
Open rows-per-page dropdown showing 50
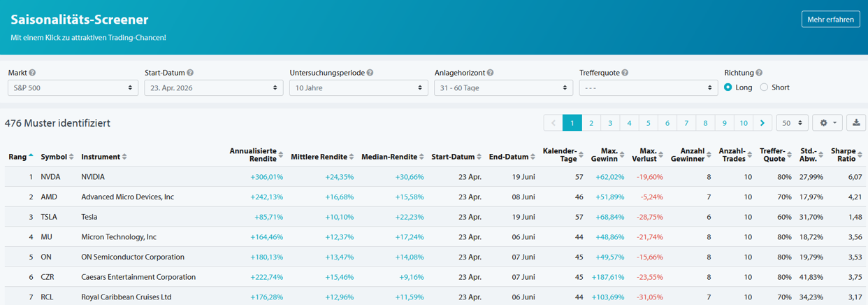[x=792, y=123]
